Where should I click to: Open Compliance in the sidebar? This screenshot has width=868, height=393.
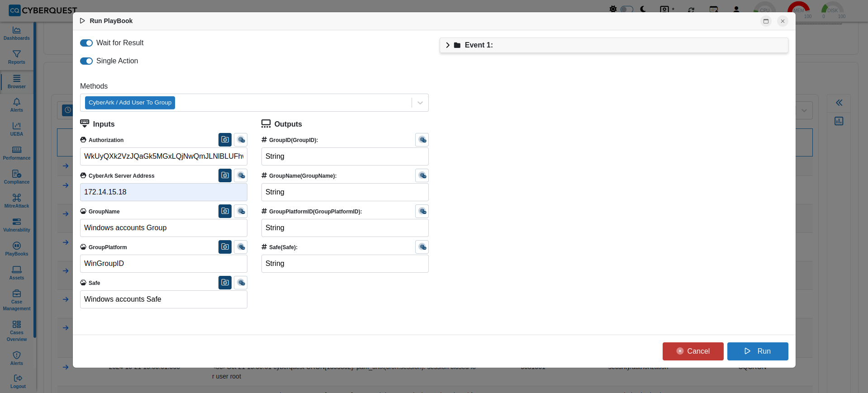tap(17, 177)
